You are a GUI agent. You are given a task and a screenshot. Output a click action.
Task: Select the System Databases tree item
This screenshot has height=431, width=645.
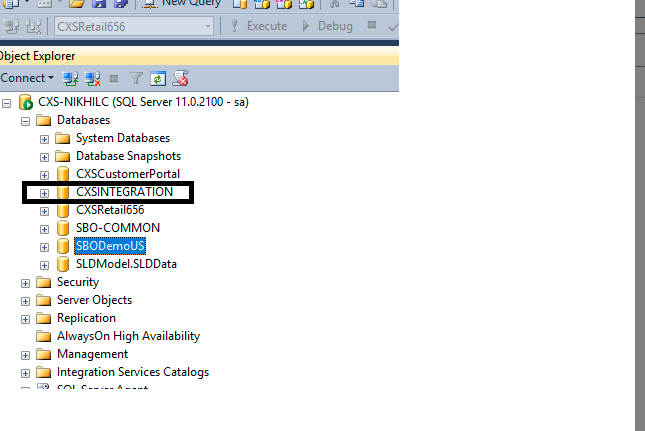tap(123, 138)
